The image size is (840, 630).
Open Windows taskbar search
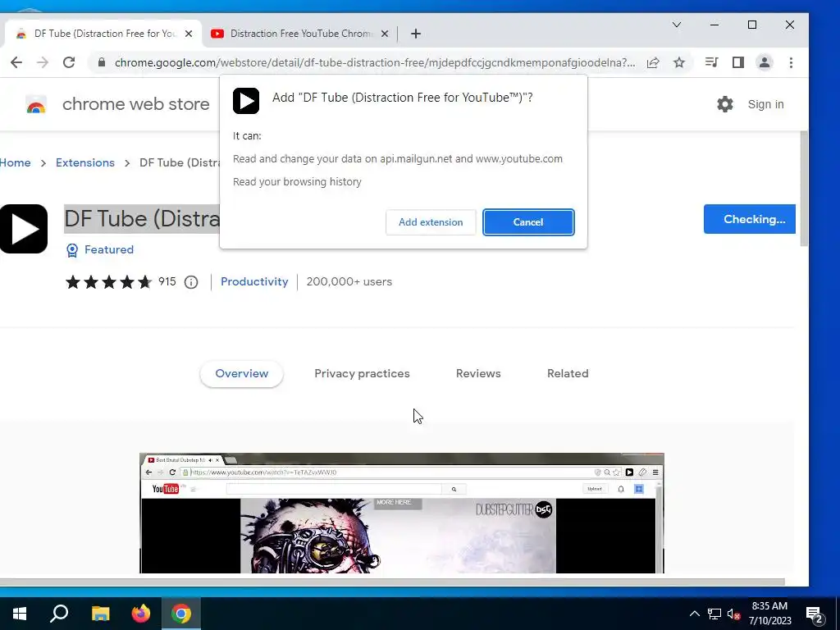[59, 614]
